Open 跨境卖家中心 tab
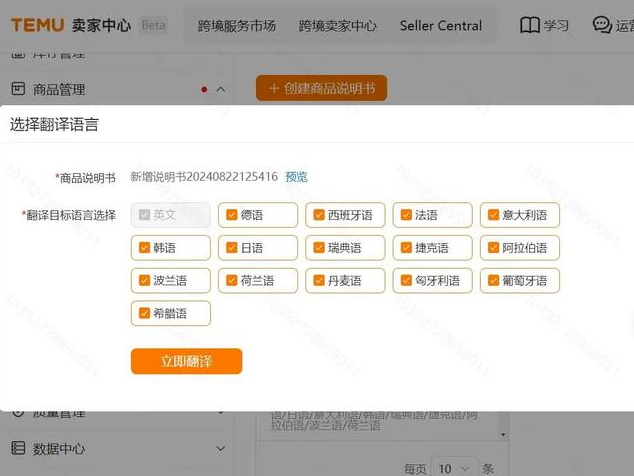 click(x=337, y=26)
